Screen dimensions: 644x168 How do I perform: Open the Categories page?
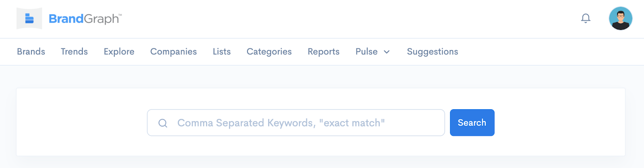269,52
